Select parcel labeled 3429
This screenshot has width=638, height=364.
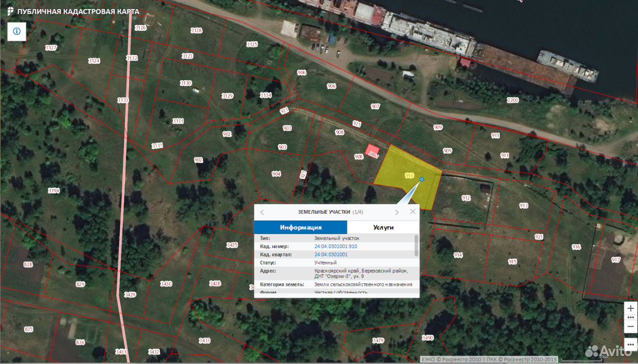click(130, 295)
